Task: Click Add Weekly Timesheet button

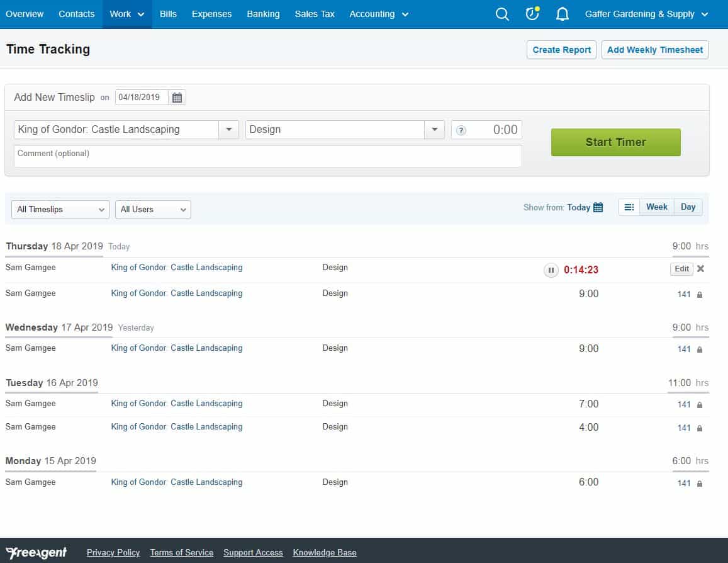Action: click(654, 50)
